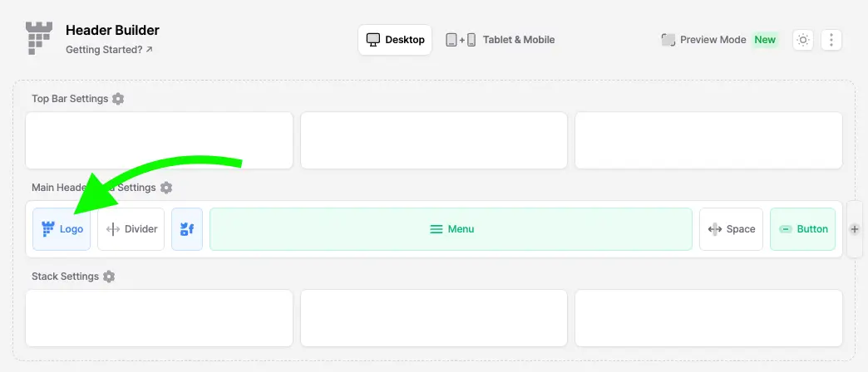Viewport: 868px width, 372px height.
Task: Open Top Bar Settings gear icon
Action: (118, 99)
